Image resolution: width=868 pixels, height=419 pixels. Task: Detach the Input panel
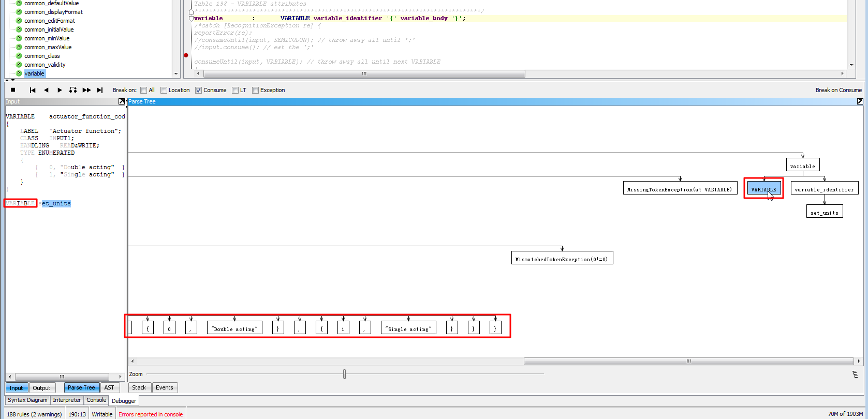click(122, 101)
